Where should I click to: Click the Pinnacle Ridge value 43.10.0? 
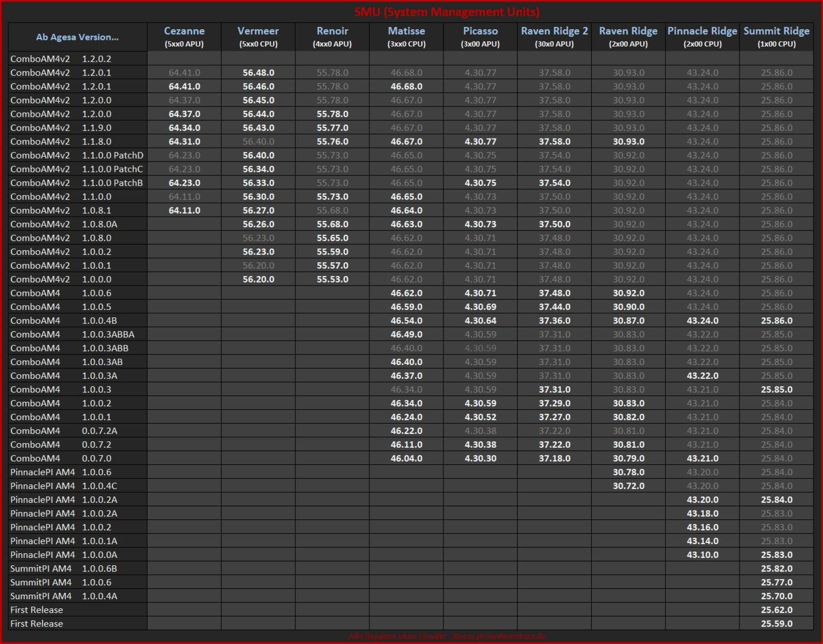[703, 554]
